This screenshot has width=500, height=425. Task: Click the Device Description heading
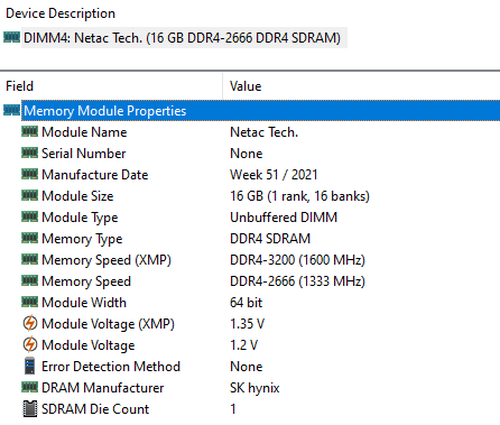[x=60, y=14]
